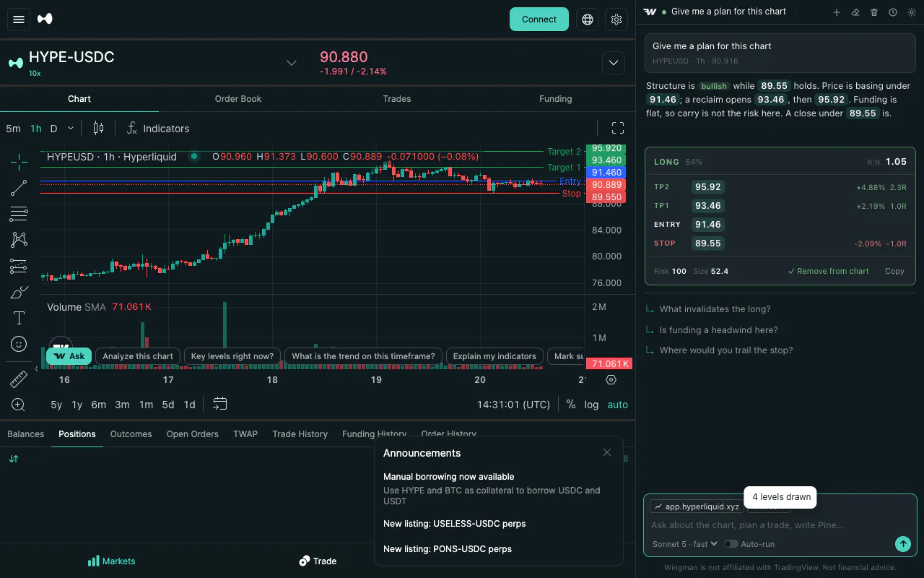Open the hamburger main menu
Screen dimensions: 924x578
point(19,20)
